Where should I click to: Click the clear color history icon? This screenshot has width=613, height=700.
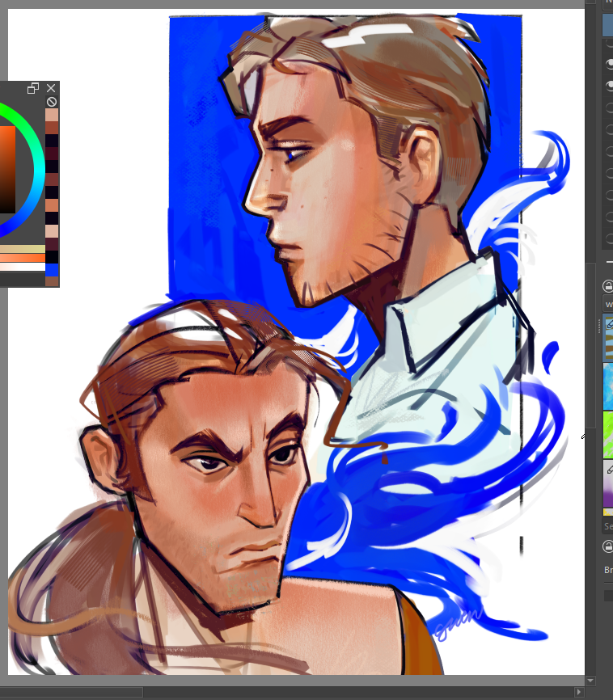(52, 102)
